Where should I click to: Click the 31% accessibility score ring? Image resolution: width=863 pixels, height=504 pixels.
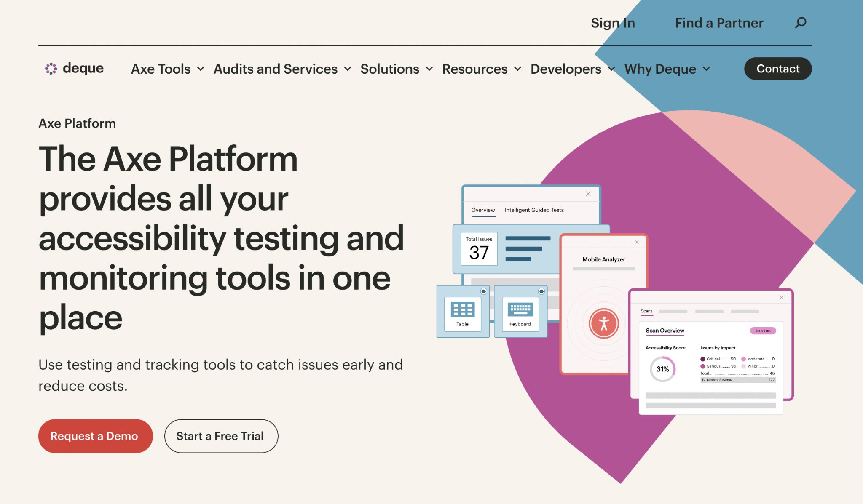pyautogui.click(x=662, y=369)
